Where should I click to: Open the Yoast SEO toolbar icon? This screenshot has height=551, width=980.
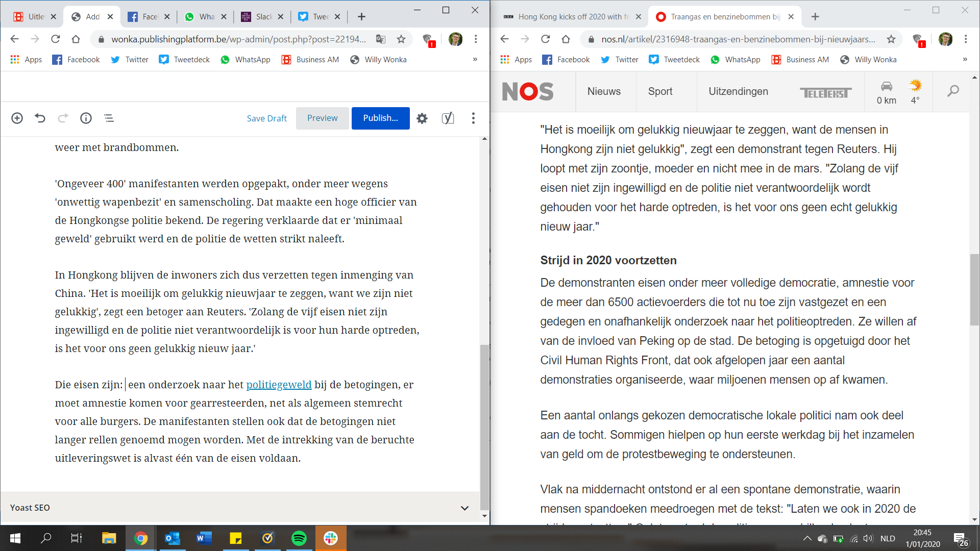coord(448,118)
